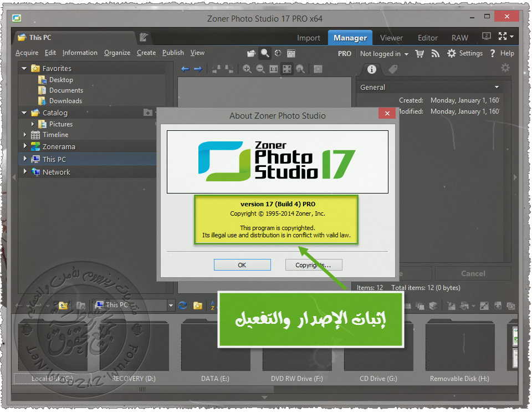Open the Create menu
This screenshot has width=532, height=412.
coord(146,53)
